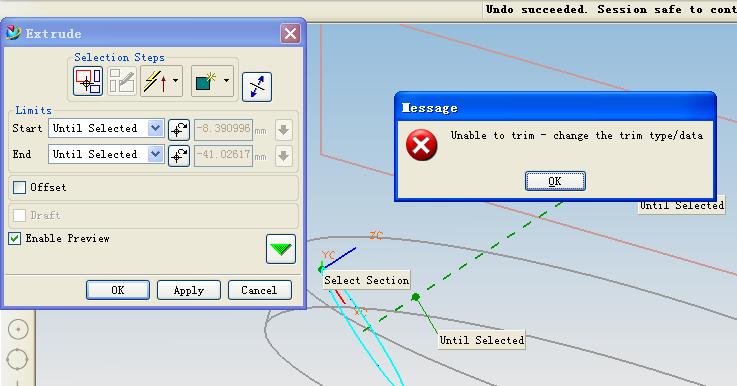
Task: Click Apply in the Extrude dialog
Action: [x=189, y=290]
